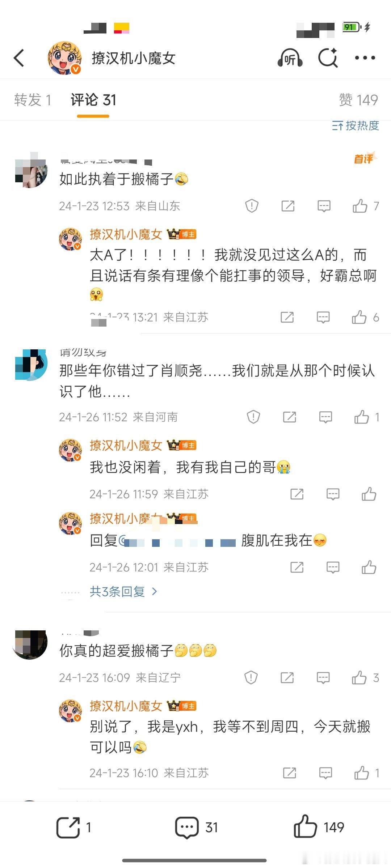Like the 我也没闲着 reply
This screenshot has width=391, height=868.
click(369, 494)
